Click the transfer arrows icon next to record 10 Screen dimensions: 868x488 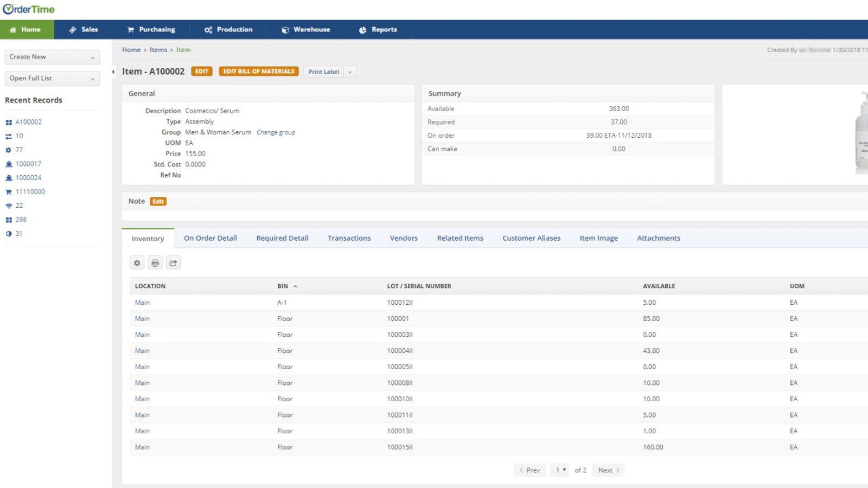[8, 136]
